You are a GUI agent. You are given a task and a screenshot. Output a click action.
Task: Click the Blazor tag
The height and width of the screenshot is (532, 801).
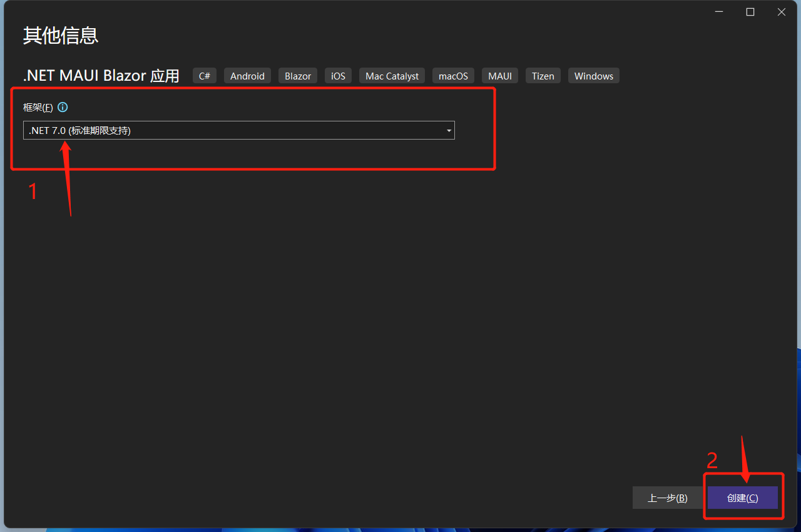coord(298,76)
